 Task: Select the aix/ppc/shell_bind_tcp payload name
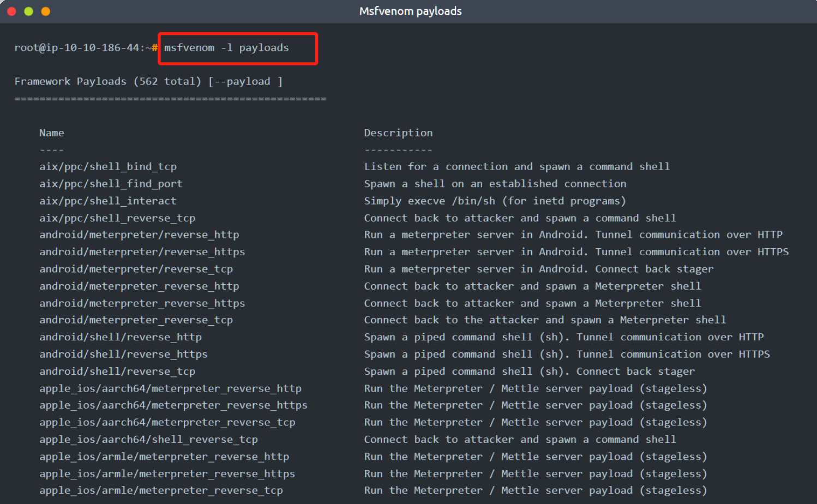coord(108,167)
